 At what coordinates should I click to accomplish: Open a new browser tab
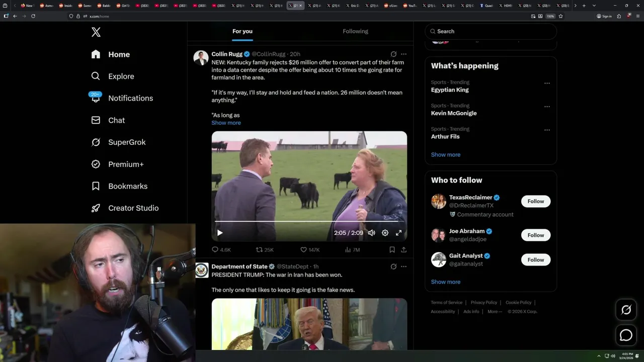point(584,6)
